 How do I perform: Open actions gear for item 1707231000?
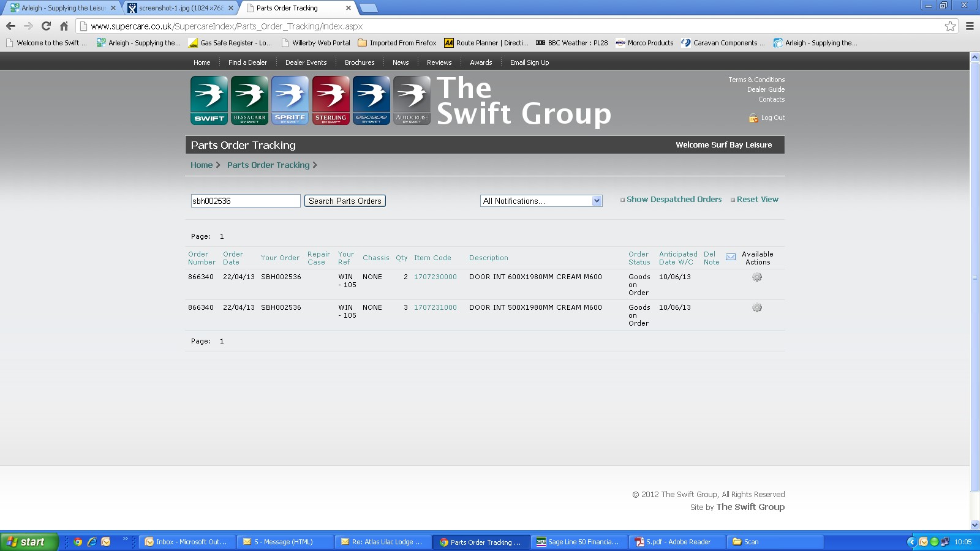757,308
